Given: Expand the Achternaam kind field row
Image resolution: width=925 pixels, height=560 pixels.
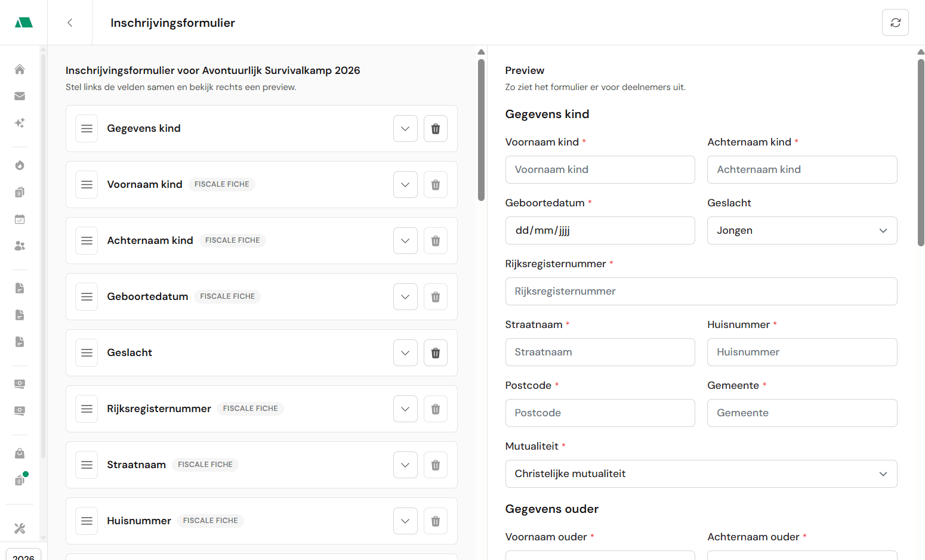Looking at the screenshot, I should coord(405,241).
